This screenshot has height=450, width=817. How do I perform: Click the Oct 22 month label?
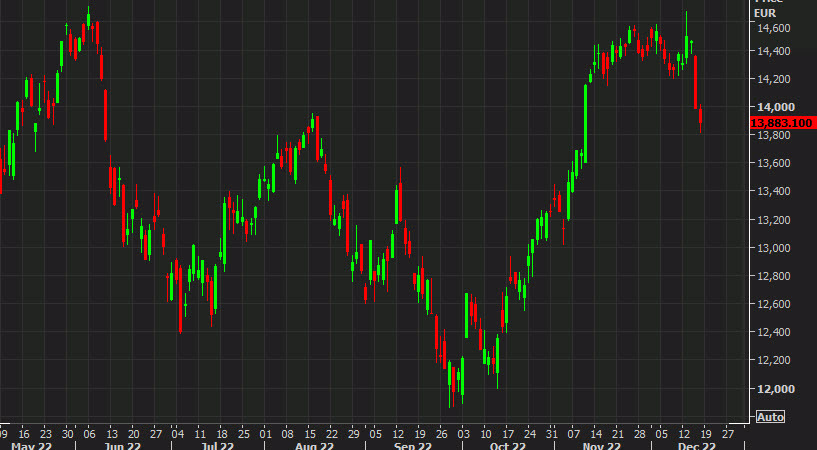click(508, 446)
